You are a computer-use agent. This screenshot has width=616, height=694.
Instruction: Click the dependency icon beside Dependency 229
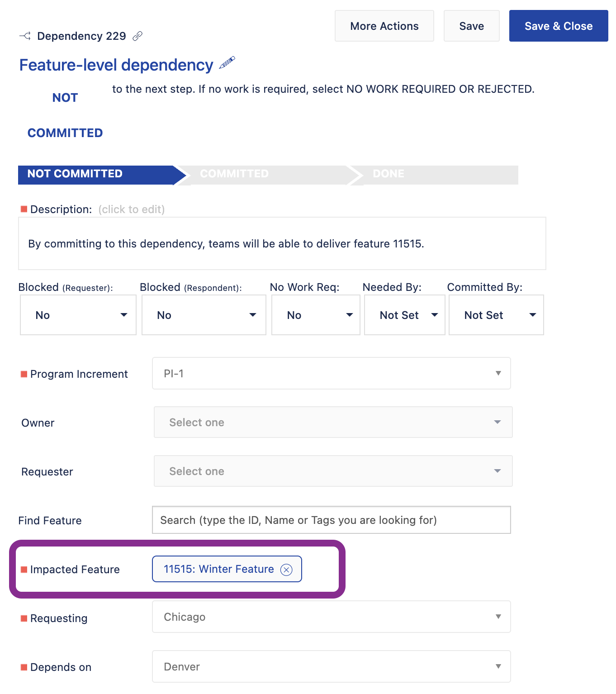(25, 36)
